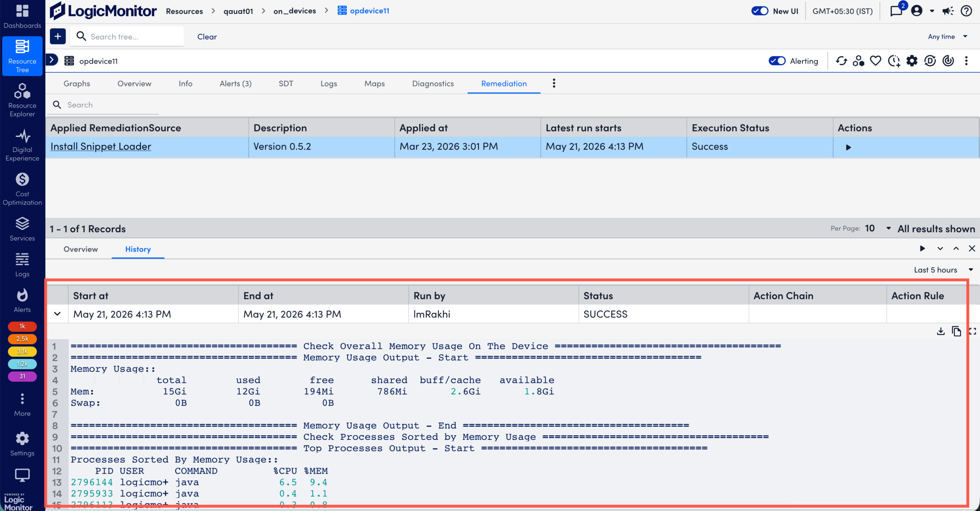Open the user account profile icon
Image resolution: width=980 pixels, height=511 pixels.
point(916,11)
